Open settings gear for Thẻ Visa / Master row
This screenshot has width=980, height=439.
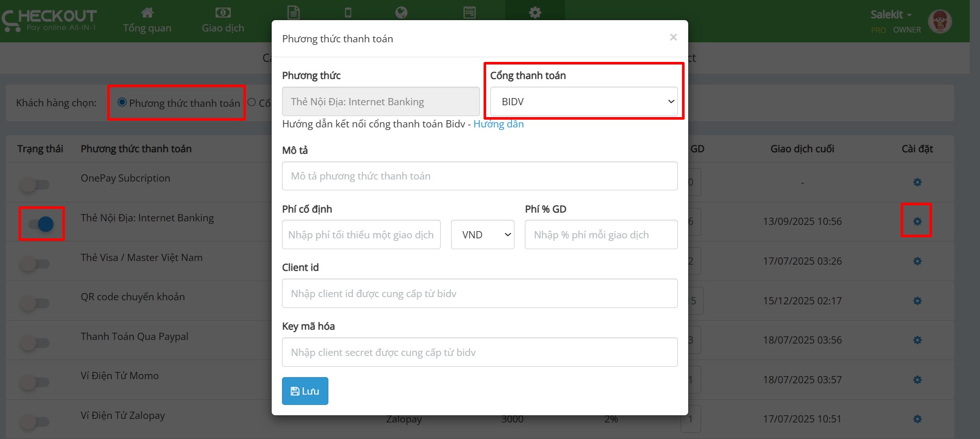coord(917,261)
